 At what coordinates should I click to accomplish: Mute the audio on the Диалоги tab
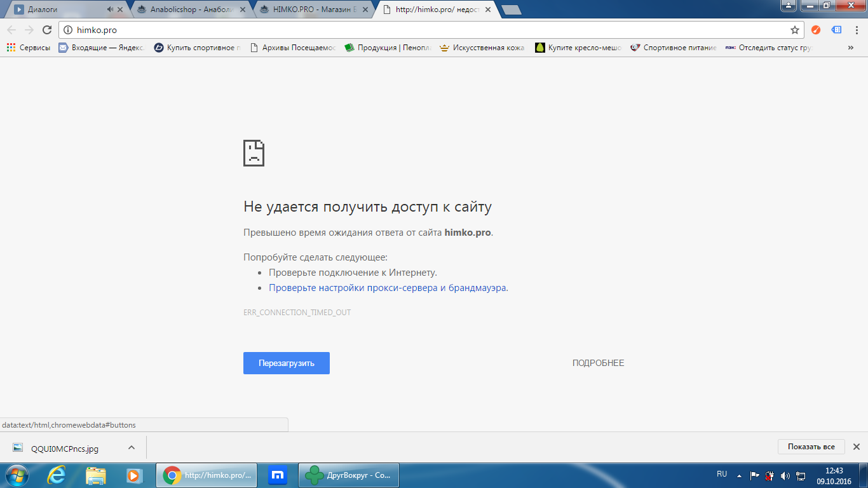(110, 10)
